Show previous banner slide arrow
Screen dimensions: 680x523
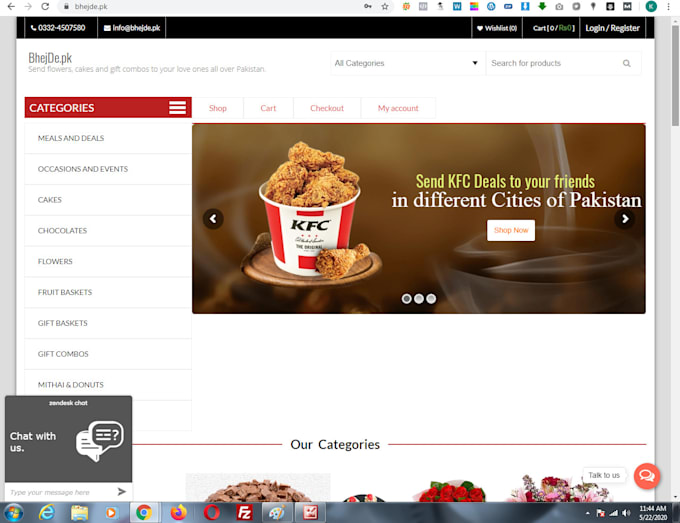pyautogui.click(x=213, y=219)
